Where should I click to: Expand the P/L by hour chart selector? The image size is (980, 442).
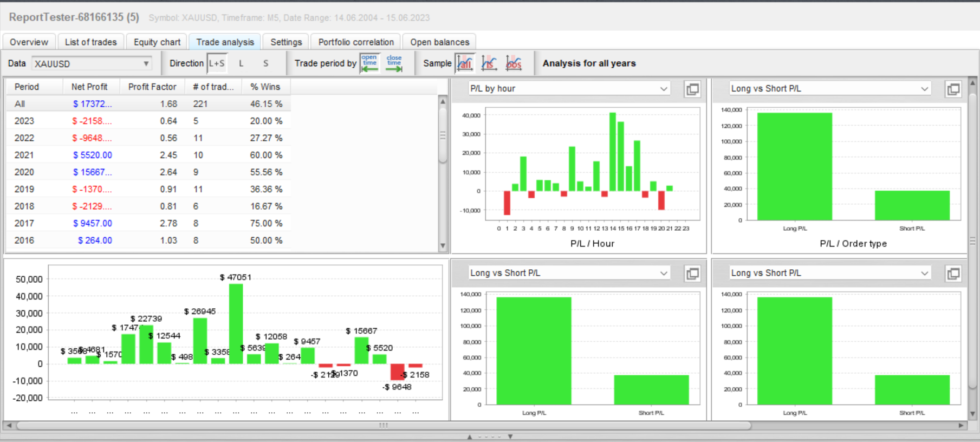(x=569, y=89)
